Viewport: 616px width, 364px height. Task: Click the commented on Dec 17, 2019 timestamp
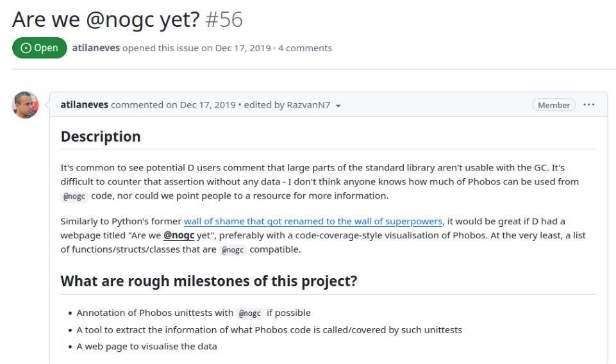[x=173, y=105]
